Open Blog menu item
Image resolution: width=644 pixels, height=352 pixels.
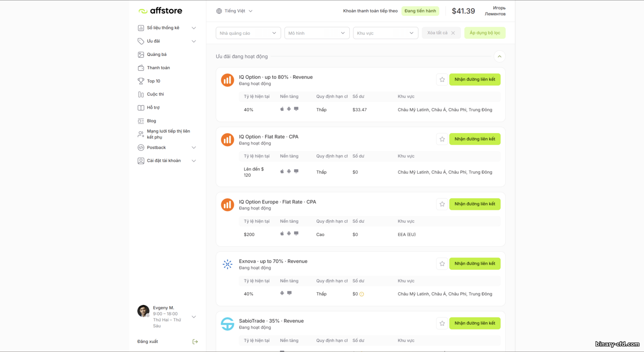tap(152, 121)
